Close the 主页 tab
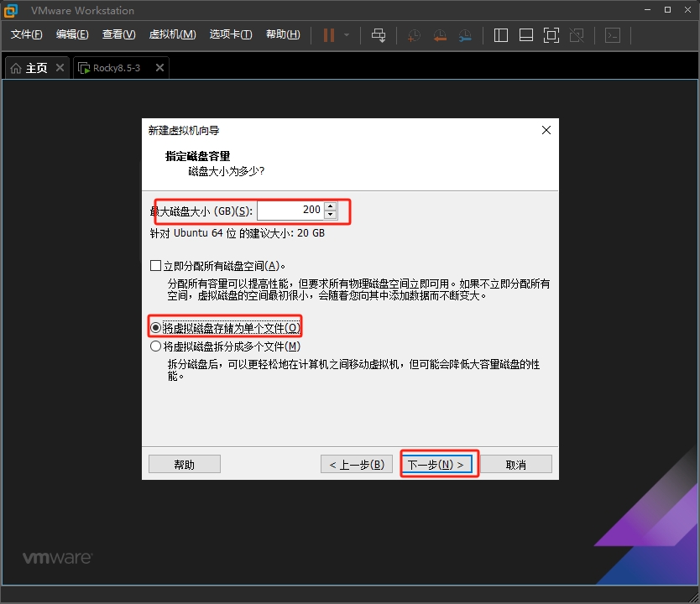The height and width of the screenshot is (604, 700). [x=60, y=67]
